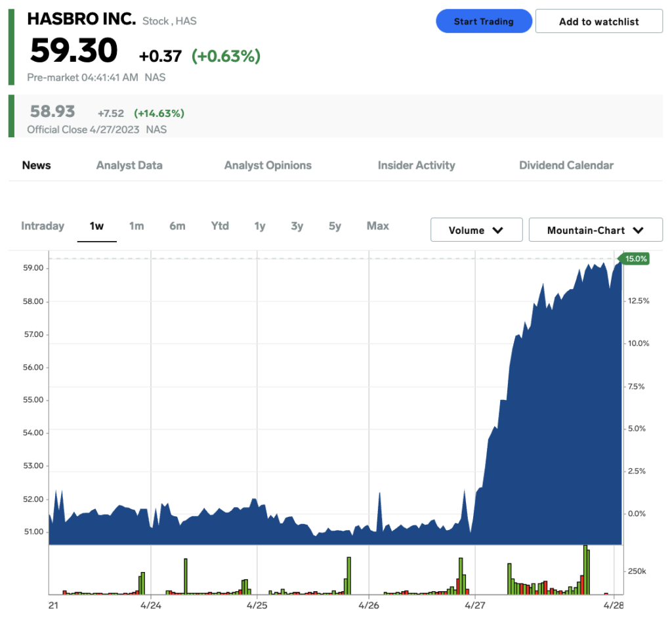Click the 55.00 price axis label
Image resolution: width=672 pixels, height=620 pixels.
click(33, 400)
